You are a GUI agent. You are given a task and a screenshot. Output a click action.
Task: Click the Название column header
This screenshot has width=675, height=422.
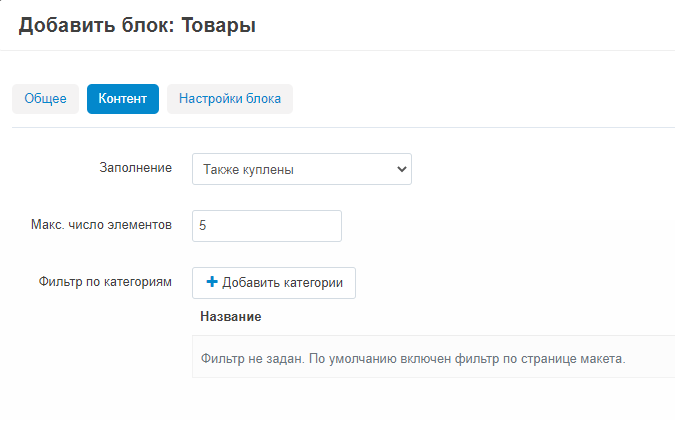coord(230,317)
